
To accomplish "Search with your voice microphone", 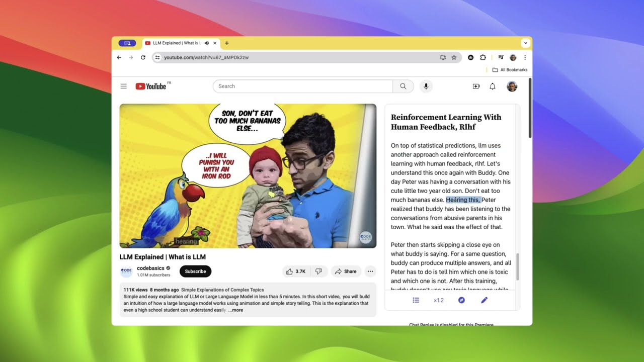I will [426, 86].
